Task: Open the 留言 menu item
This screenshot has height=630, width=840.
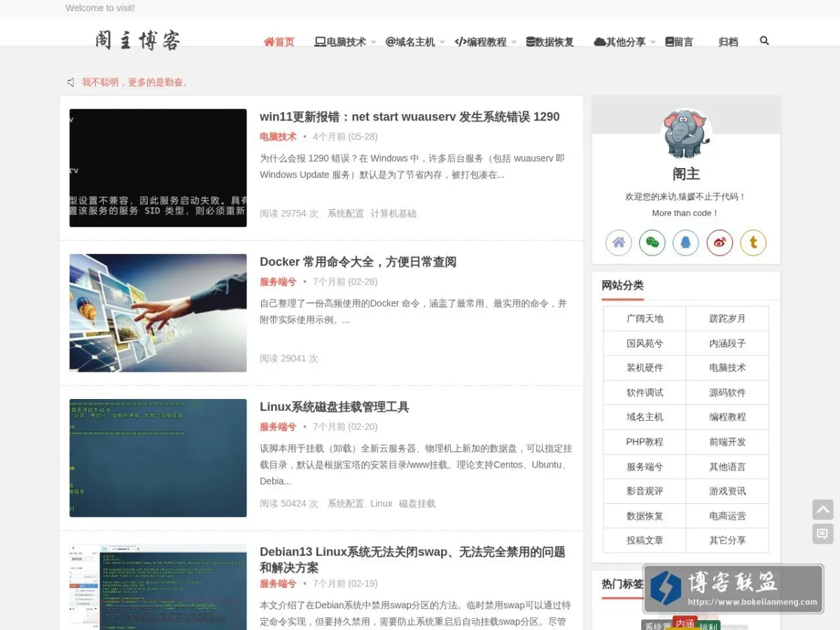Action: point(679,42)
